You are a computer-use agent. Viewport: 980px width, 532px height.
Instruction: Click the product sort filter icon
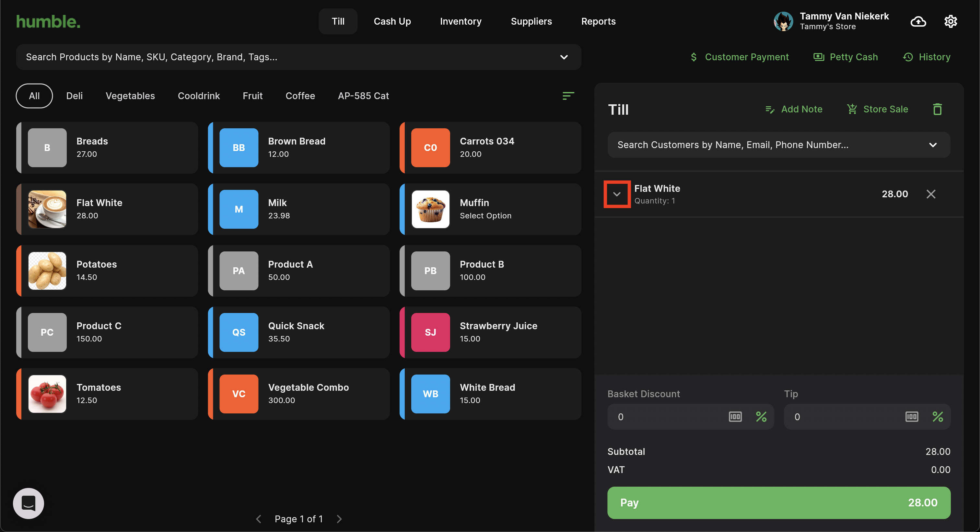(568, 96)
